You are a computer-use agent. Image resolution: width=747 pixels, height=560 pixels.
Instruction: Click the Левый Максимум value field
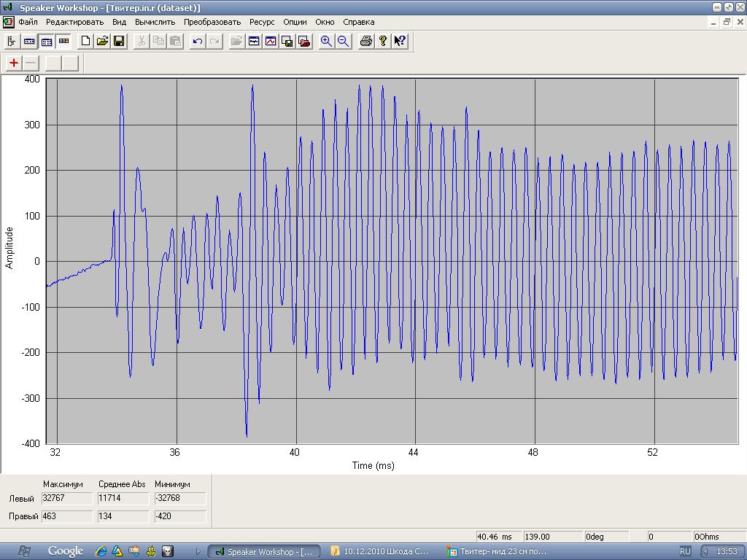pyautogui.click(x=66, y=498)
